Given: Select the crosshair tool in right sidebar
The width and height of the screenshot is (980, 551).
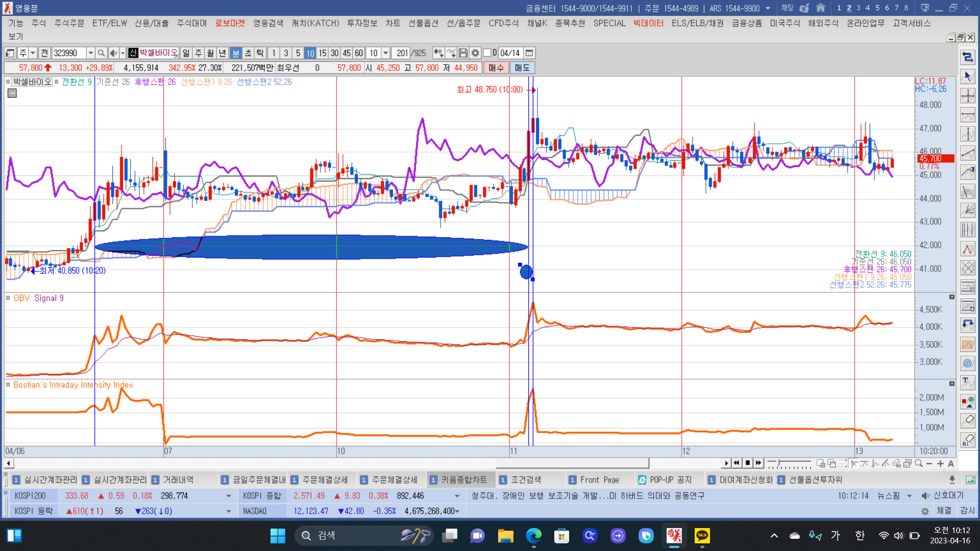Looking at the screenshot, I should click(x=968, y=96).
